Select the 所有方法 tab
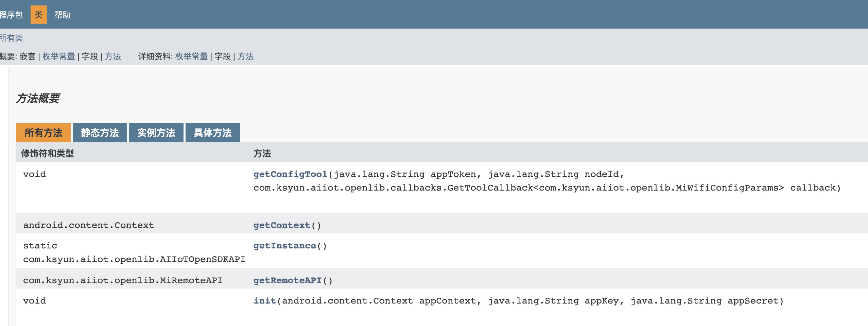Image resolution: width=868 pixels, height=326 pixels. [x=44, y=133]
